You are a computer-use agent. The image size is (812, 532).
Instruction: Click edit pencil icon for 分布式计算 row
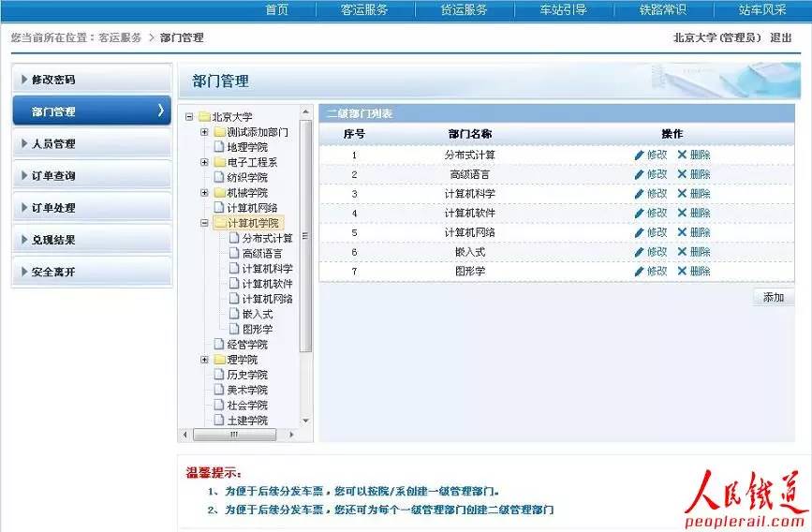(639, 155)
